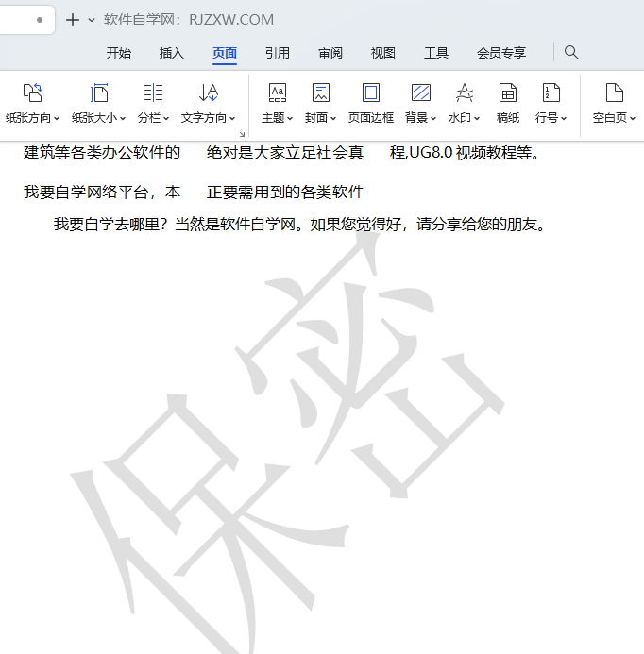This screenshot has width=644, height=654.
Task: Click the line numbers (行号) icon
Action: point(551,92)
